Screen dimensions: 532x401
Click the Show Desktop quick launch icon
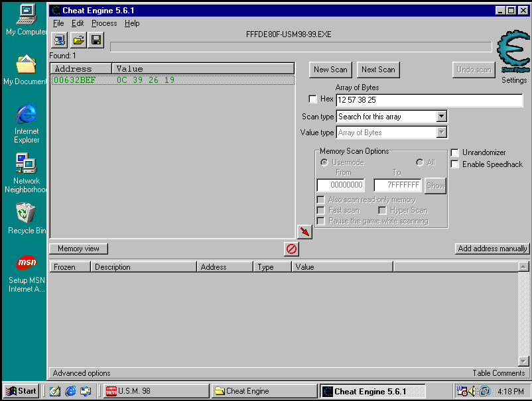(55, 391)
